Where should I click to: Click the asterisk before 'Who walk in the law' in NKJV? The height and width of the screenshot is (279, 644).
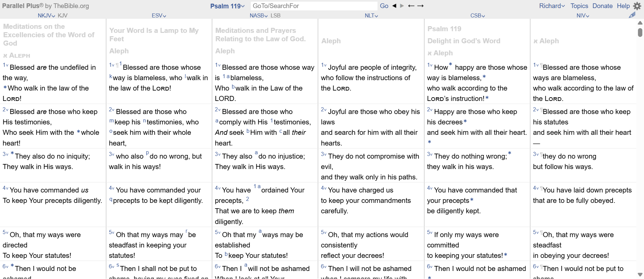[x=5, y=88]
